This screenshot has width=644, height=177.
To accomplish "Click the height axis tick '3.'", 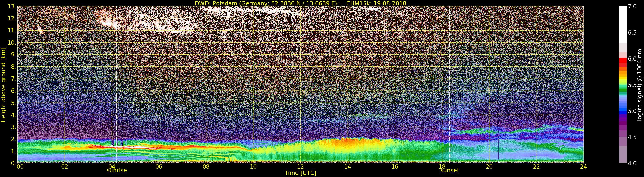I will (13, 127).
